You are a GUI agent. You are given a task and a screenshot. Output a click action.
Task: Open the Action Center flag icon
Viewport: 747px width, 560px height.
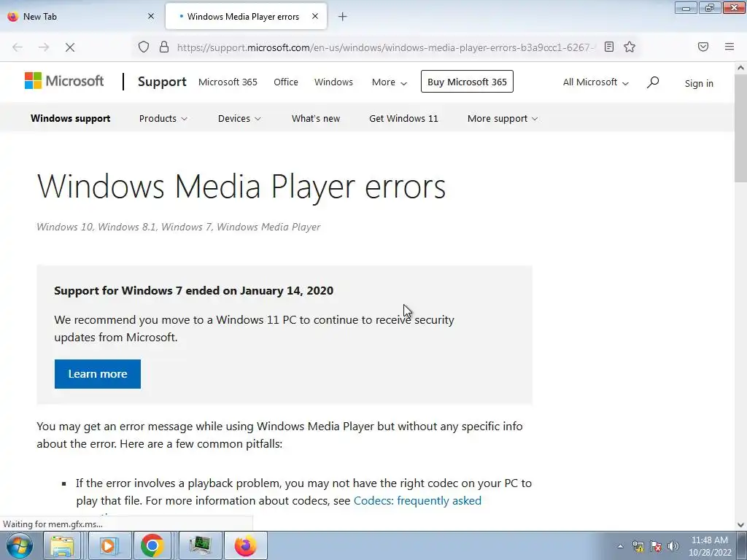tap(656, 546)
